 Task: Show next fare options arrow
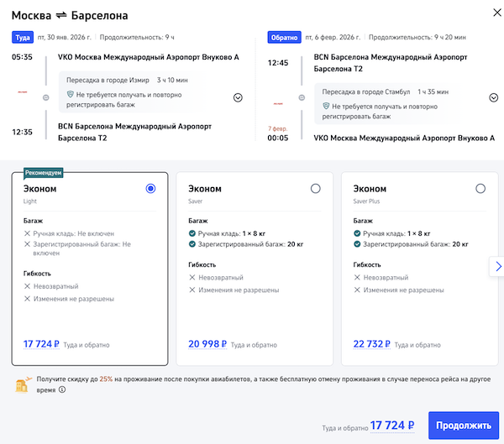click(x=497, y=266)
